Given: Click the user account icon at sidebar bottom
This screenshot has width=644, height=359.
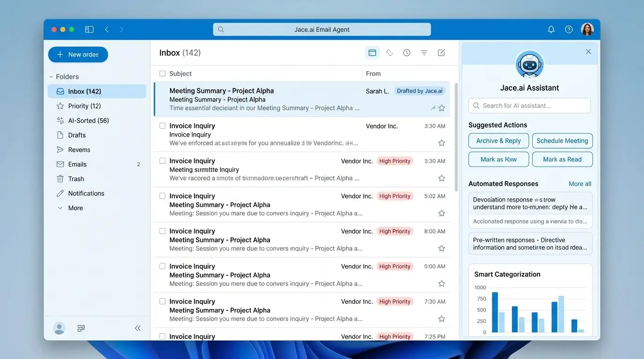Looking at the screenshot, I should 59,328.
